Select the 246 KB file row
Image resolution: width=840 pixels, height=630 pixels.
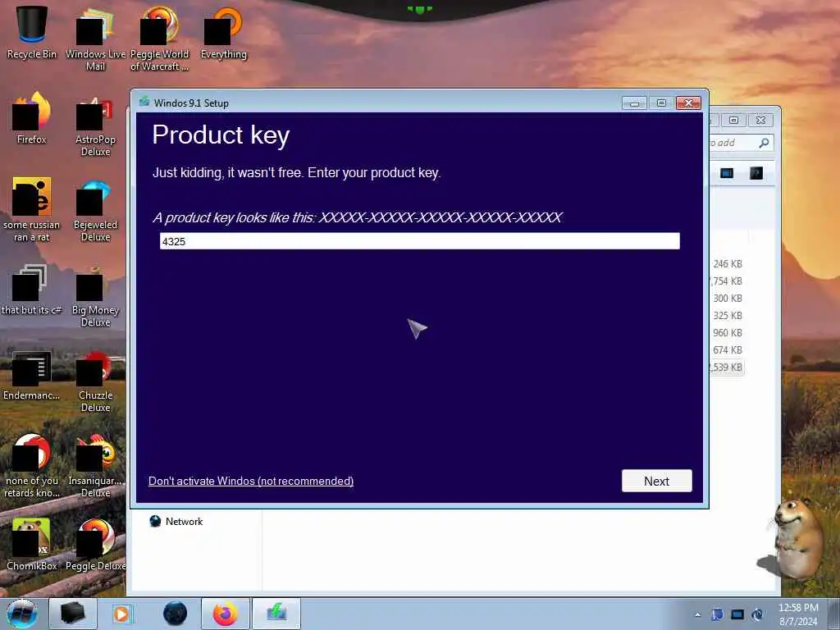pyautogui.click(x=727, y=263)
